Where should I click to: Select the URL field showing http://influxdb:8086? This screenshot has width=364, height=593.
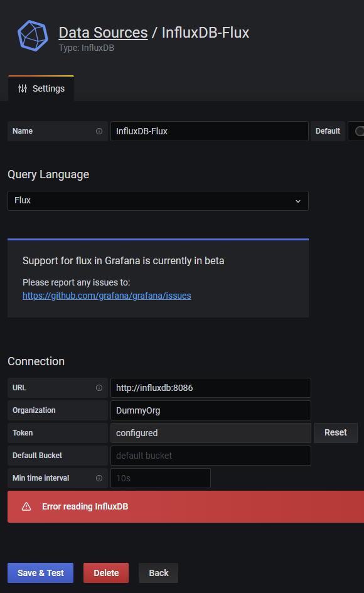pyautogui.click(x=210, y=387)
